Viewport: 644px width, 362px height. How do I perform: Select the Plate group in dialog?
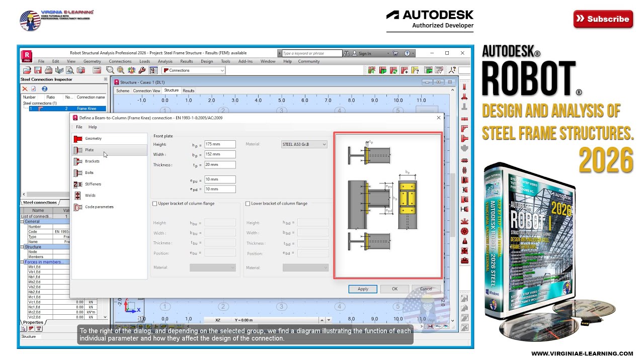tap(109, 150)
